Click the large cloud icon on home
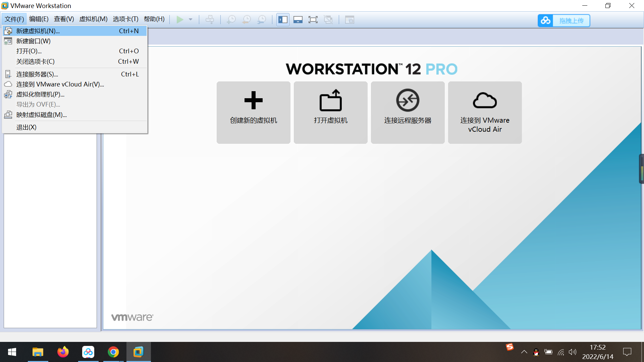 (x=485, y=101)
